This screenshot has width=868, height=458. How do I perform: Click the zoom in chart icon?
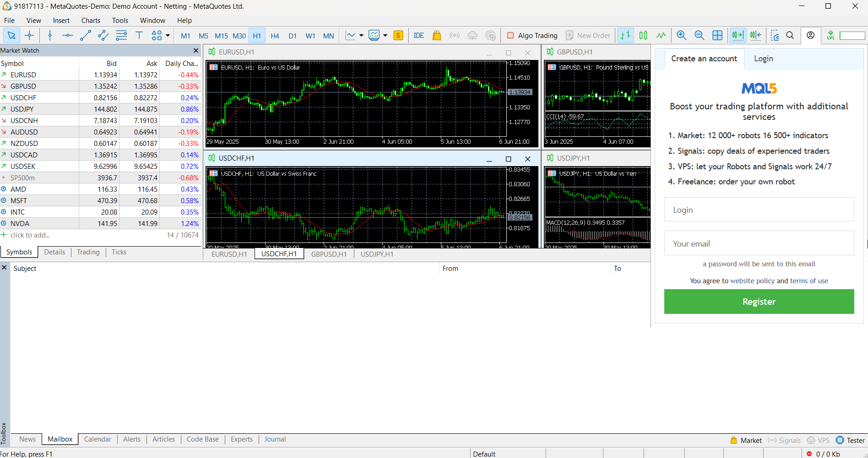pyautogui.click(x=681, y=36)
